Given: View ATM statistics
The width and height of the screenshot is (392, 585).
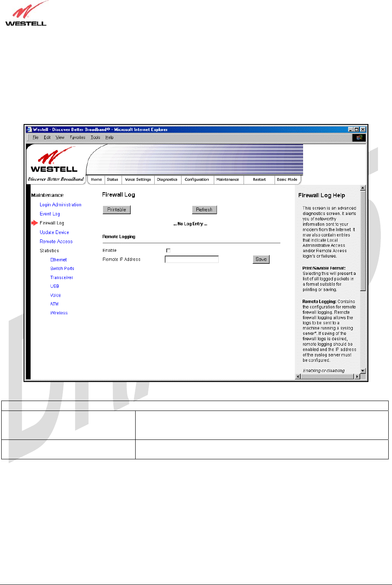Looking at the screenshot, I should coord(54,304).
